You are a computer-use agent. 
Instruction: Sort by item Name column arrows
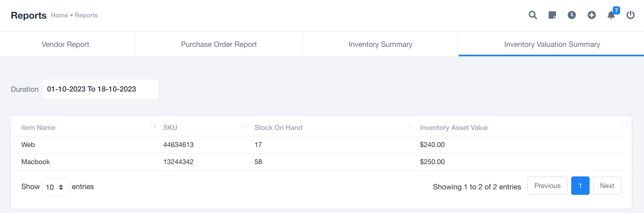(153, 125)
